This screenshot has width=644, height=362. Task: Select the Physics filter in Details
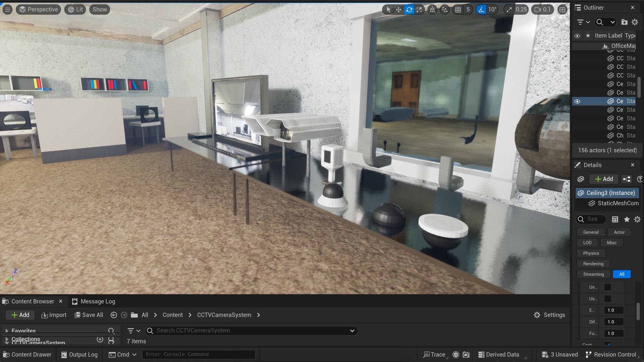[x=591, y=253]
